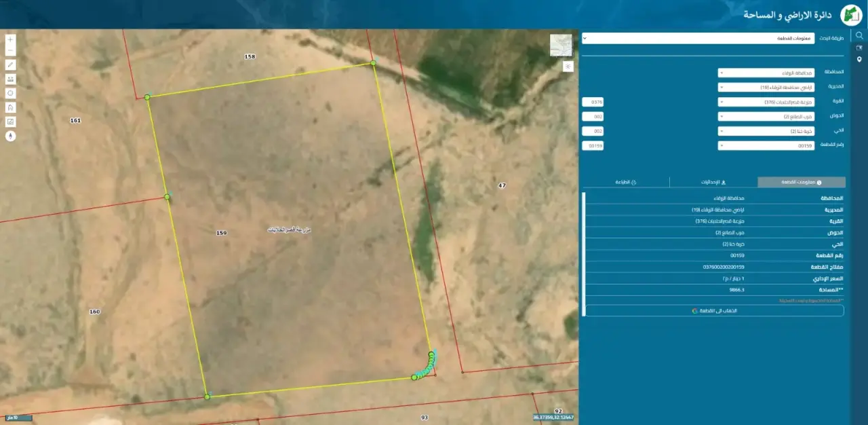Screen dimensions: 868x425
Task: Click the scale bar at map bottom-left
Action: (x=18, y=418)
